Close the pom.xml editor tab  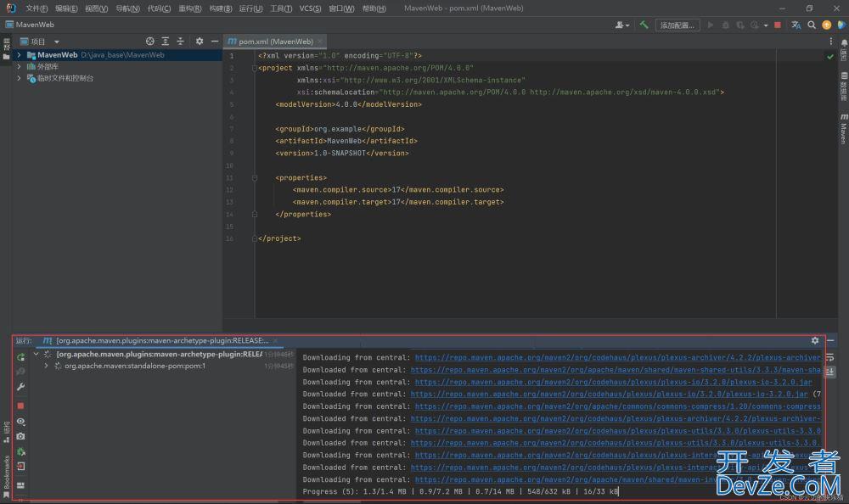[320, 41]
